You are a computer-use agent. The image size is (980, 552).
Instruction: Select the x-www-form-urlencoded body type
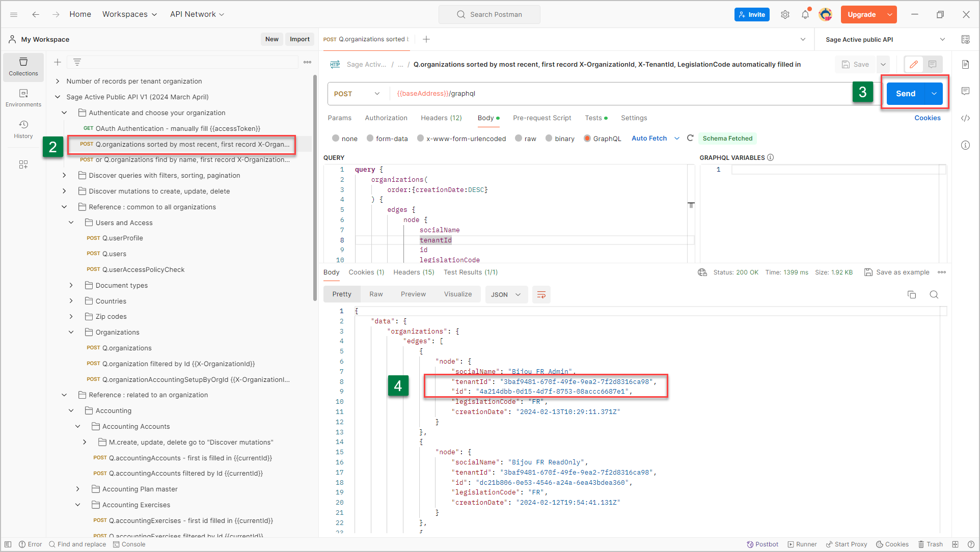pyautogui.click(x=461, y=139)
